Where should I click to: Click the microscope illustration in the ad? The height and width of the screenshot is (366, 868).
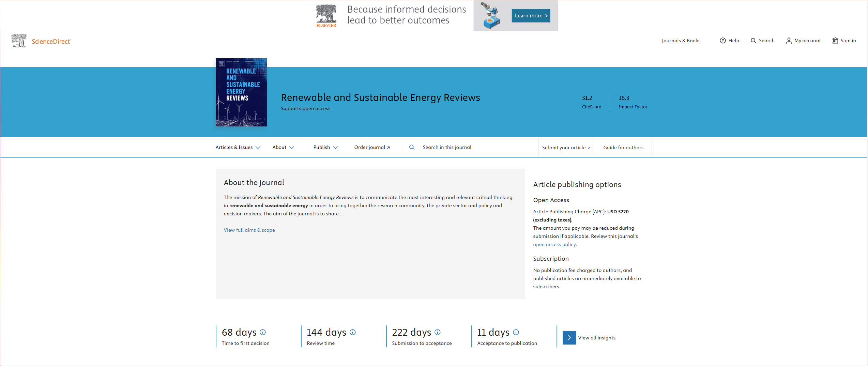[x=491, y=16]
